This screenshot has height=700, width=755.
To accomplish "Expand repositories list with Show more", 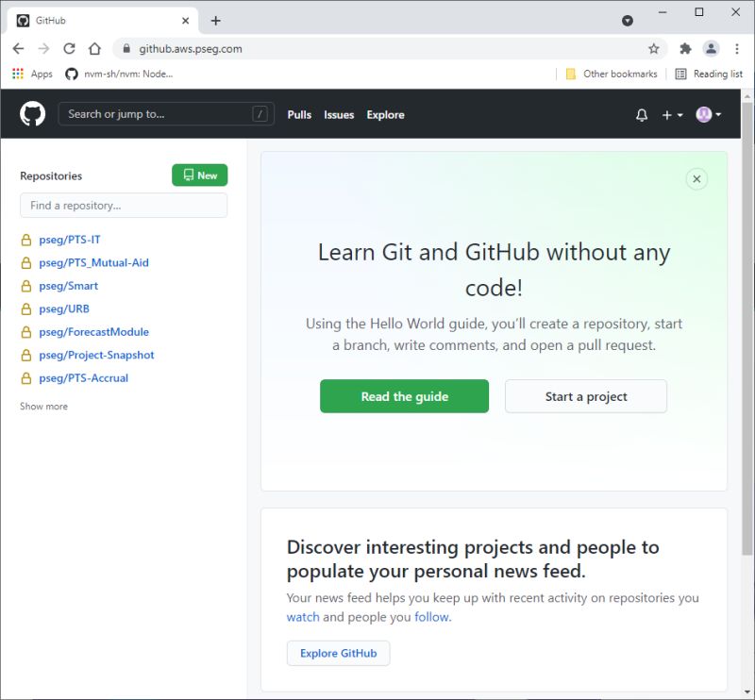I will [43, 406].
